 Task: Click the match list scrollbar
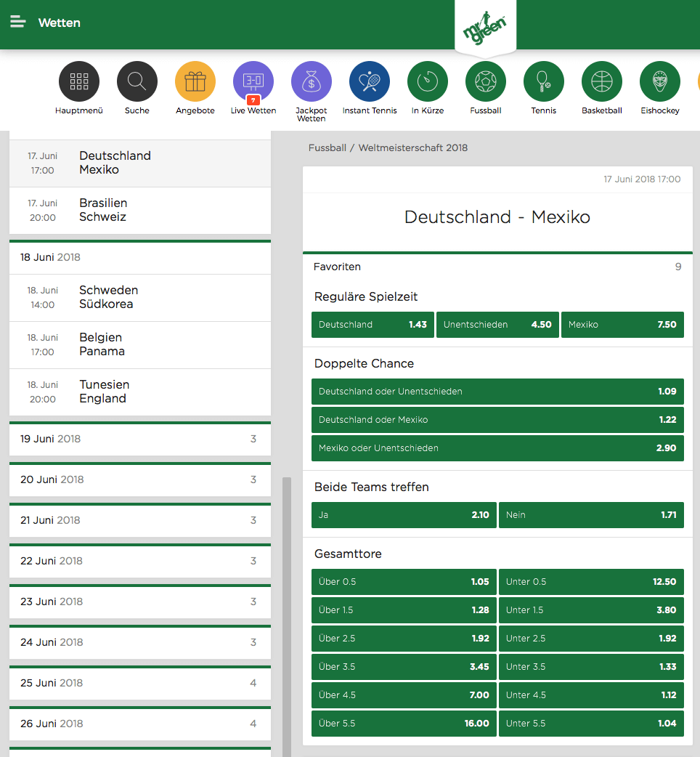coord(287,617)
